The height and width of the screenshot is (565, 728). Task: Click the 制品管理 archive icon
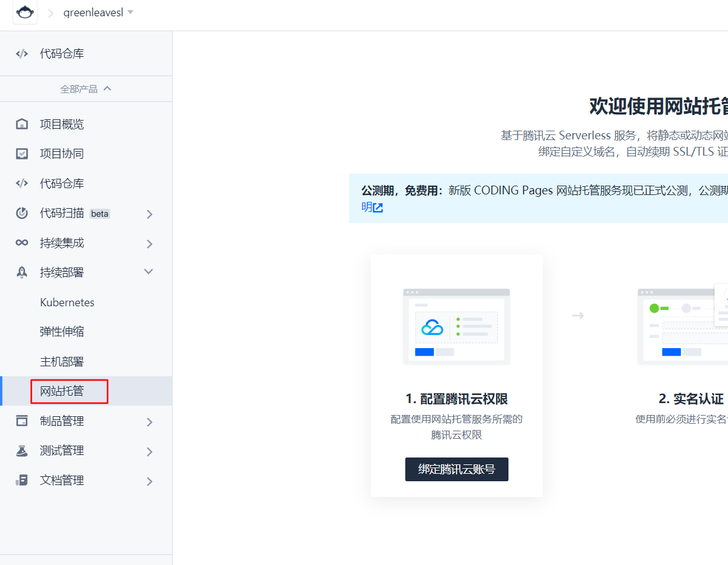point(22,421)
